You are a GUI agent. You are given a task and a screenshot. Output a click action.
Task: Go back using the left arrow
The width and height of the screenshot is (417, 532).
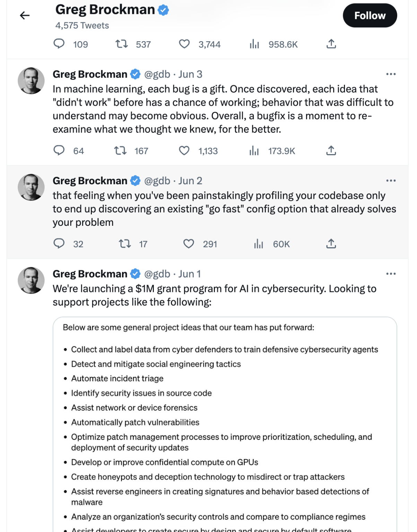(x=25, y=15)
